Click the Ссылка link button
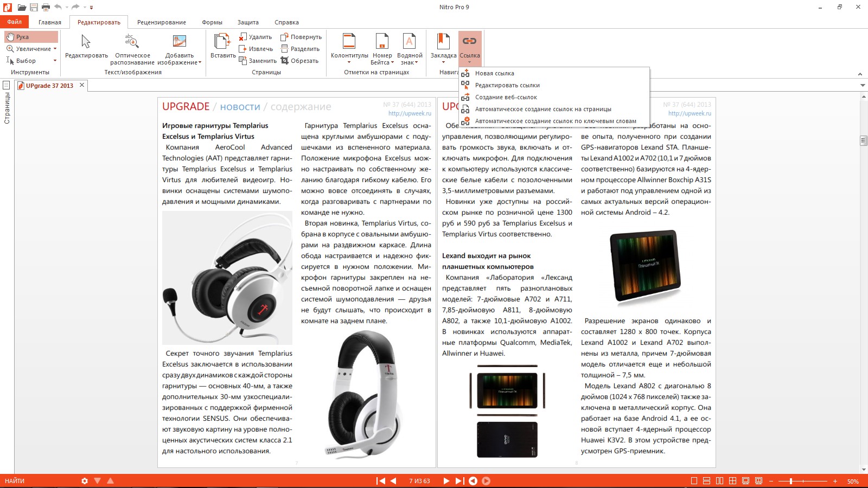Image resolution: width=868 pixels, height=488 pixels. [x=470, y=49]
